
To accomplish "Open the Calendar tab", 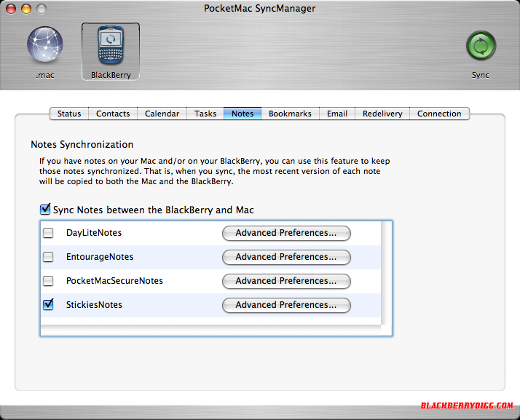I will point(162,114).
